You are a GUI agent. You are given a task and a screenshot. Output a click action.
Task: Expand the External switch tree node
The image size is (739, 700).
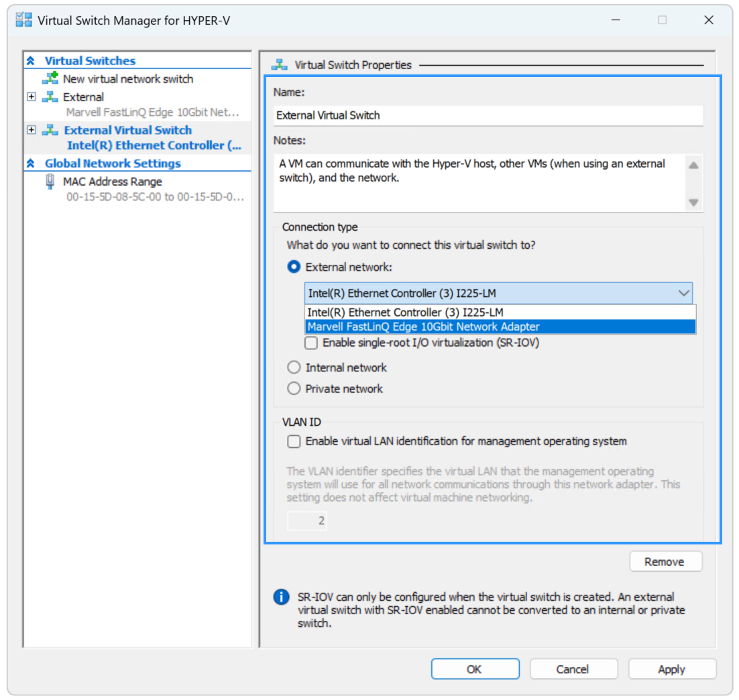click(31, 97)
